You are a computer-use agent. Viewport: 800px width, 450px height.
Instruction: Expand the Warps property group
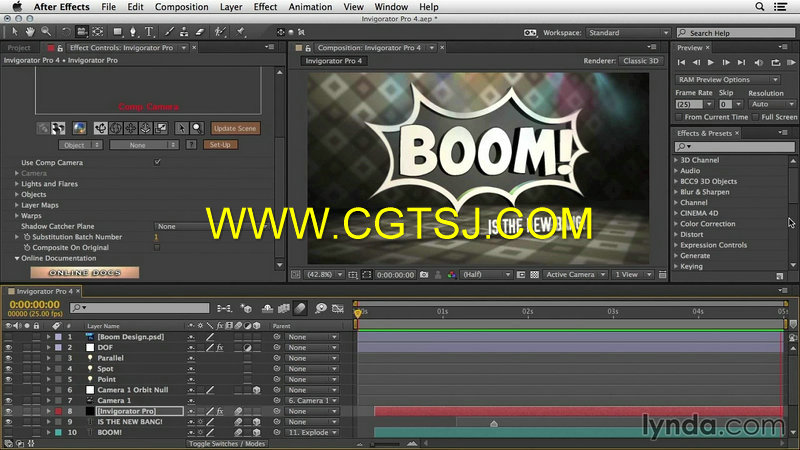coord(17,216)
